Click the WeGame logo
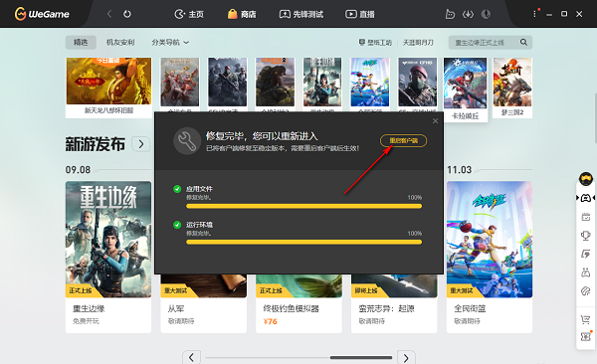Screen dimensions: 597x364 42,14
